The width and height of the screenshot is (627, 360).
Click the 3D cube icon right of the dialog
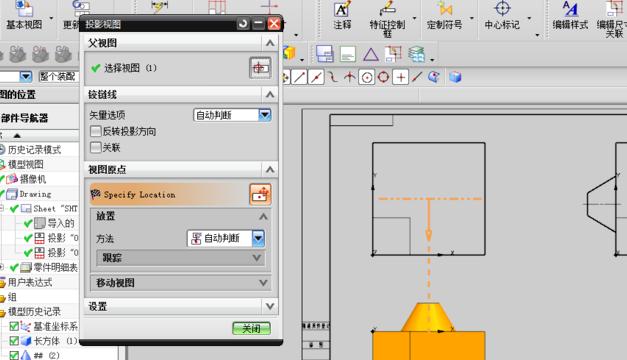pyautogui.click(x=289, y=53)
